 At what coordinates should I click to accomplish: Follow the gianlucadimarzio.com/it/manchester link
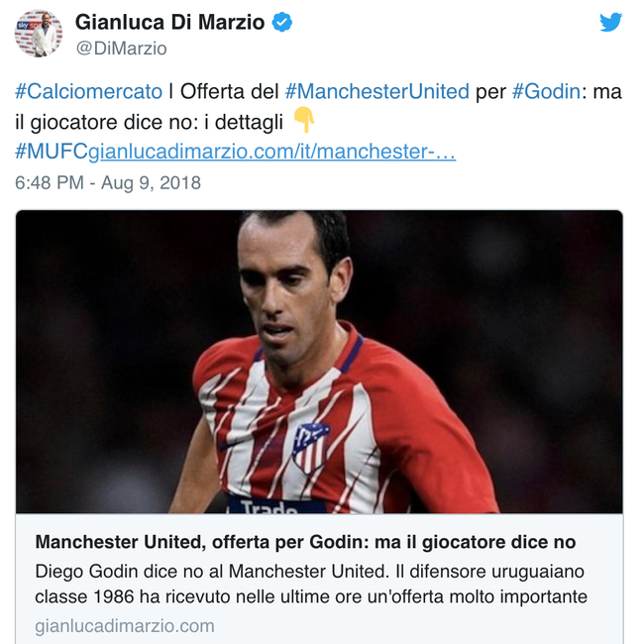pos(272,152)
